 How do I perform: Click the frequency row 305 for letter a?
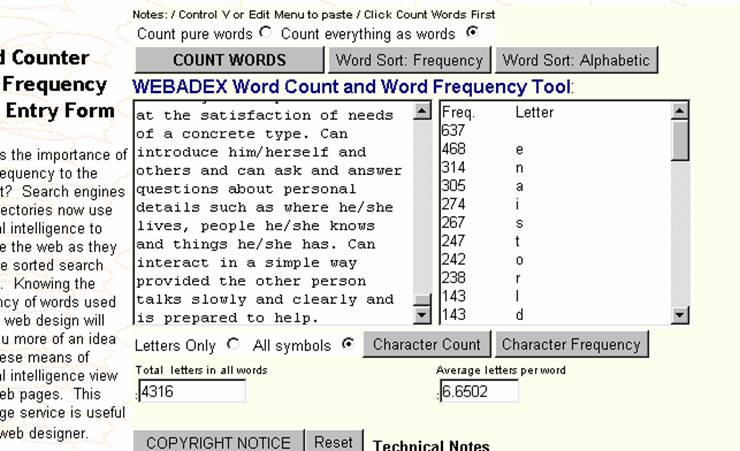click(555, 186)
